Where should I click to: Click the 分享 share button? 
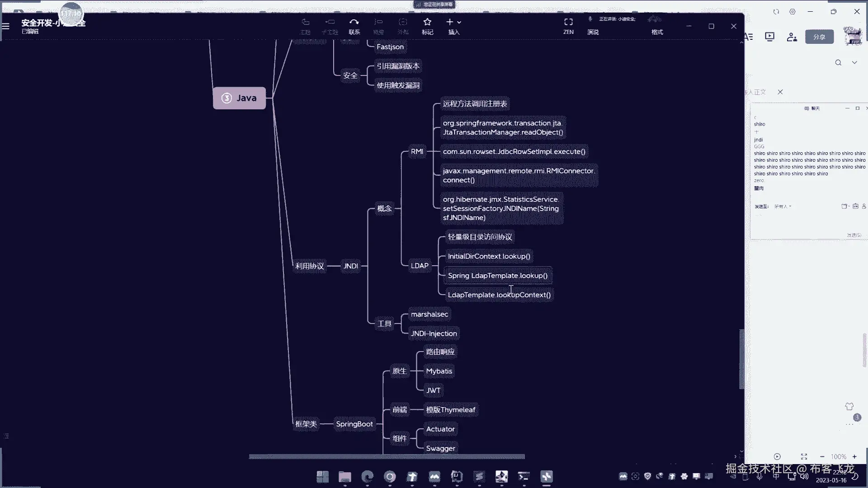(819, 37)
